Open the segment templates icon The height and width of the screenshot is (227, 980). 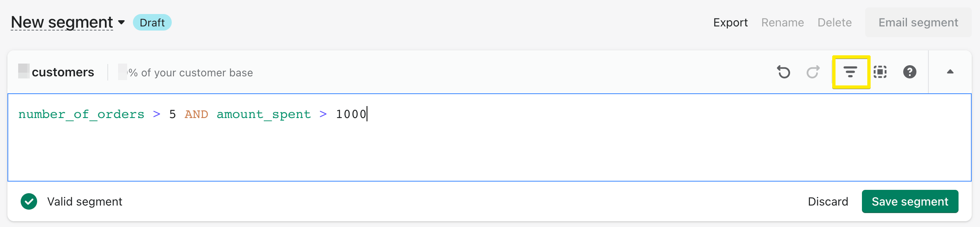[x=880, y=72]
